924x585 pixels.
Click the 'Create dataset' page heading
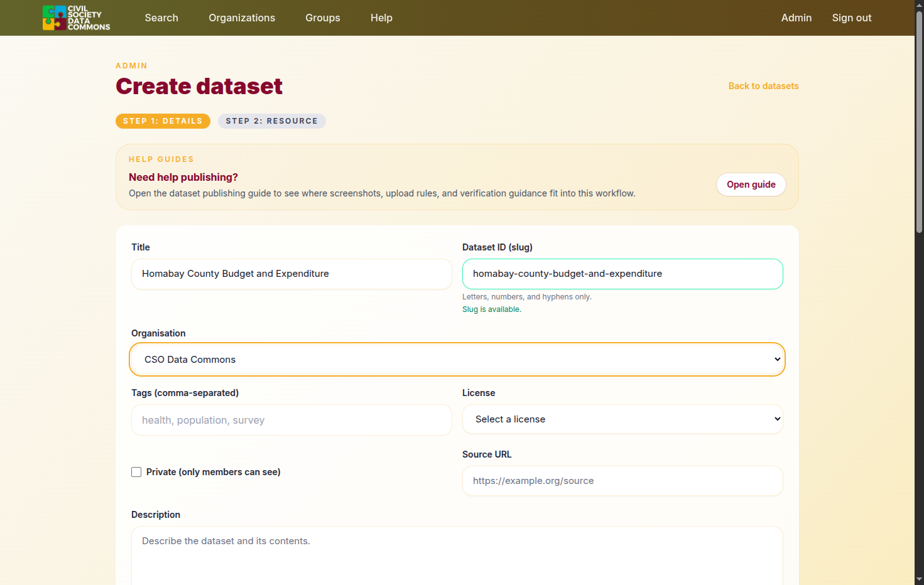coord(199,86)
